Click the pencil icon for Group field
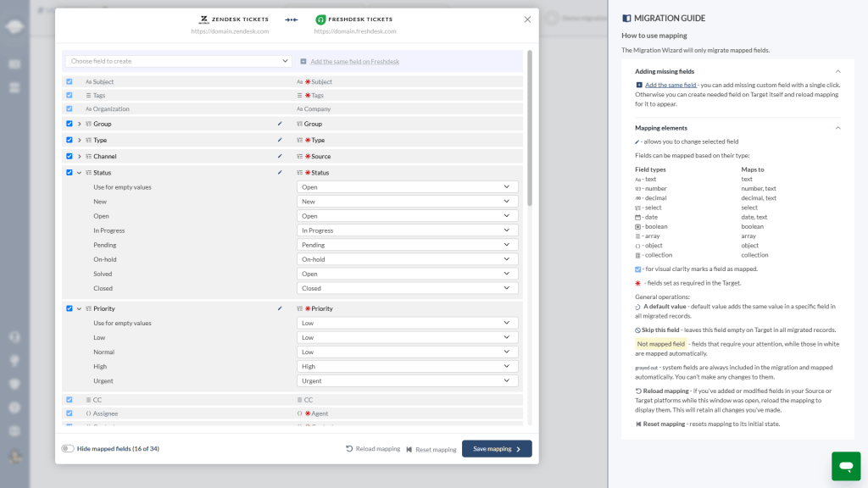Image resolution: width=868 pixels, height=488 pixels. 280,124
